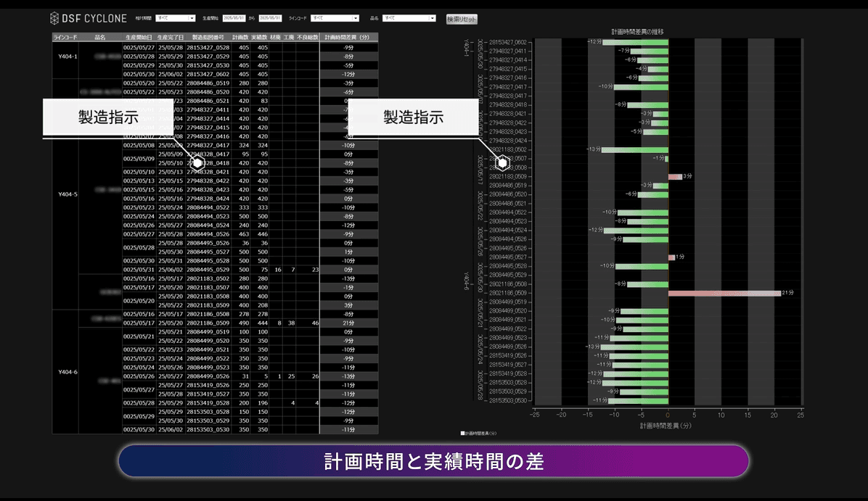Screen dimensions: 868x501
Task: Click the 不良総数 column header
Action: [x=307, y=37]
